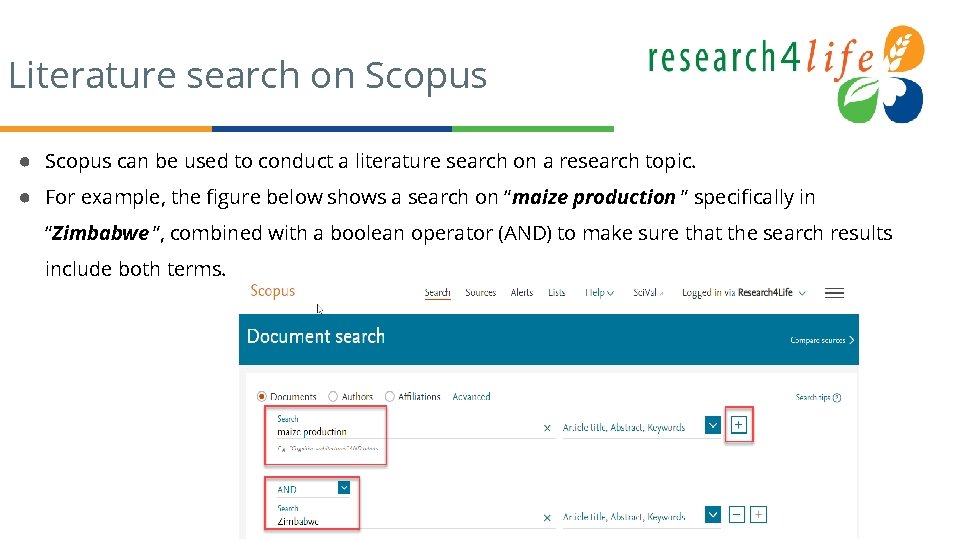Open the Alerts tab
Image resolution: width=960 pixels, height=540 pixels.
tap(522, 293)
